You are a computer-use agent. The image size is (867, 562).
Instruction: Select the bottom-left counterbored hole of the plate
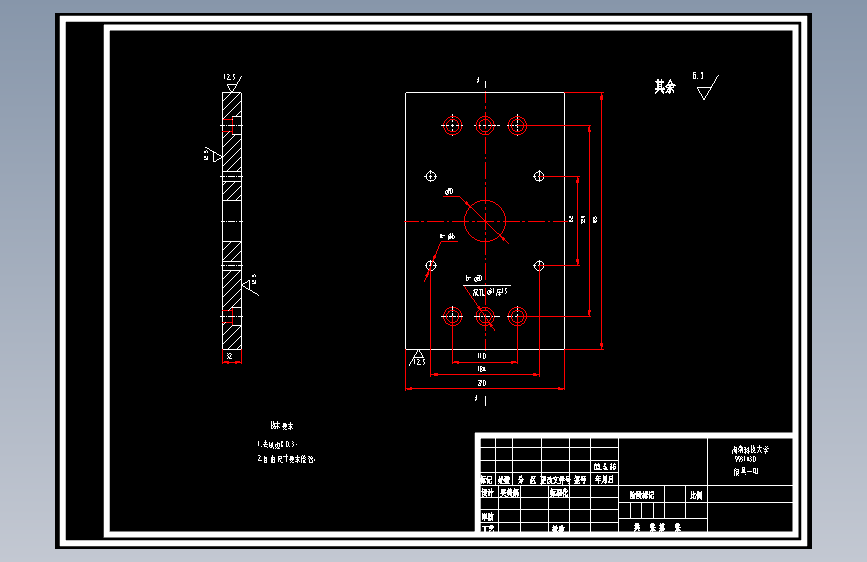click(452, 316)
